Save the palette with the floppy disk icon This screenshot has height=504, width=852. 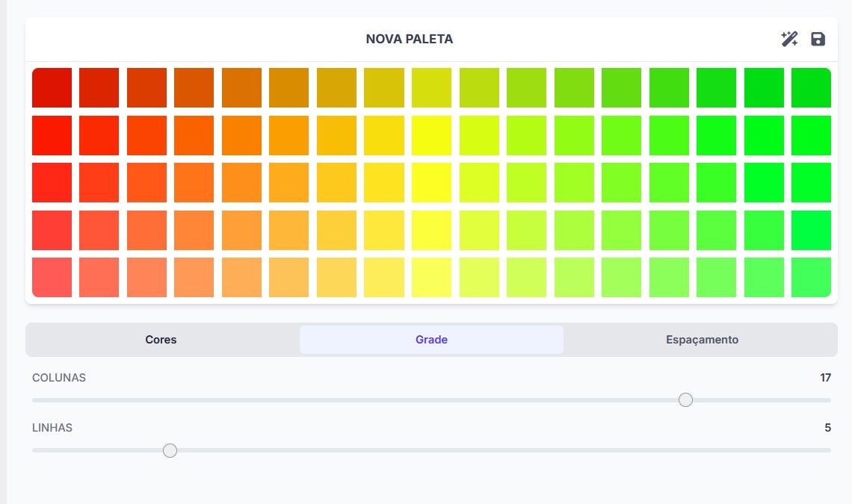coord(818,39)
